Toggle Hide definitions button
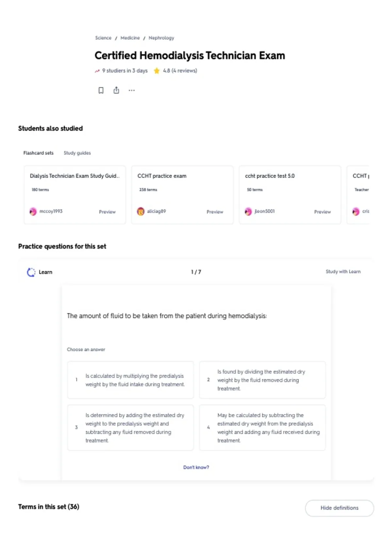The height and width of the screenshot is (556, 392). tap(339, 508)
